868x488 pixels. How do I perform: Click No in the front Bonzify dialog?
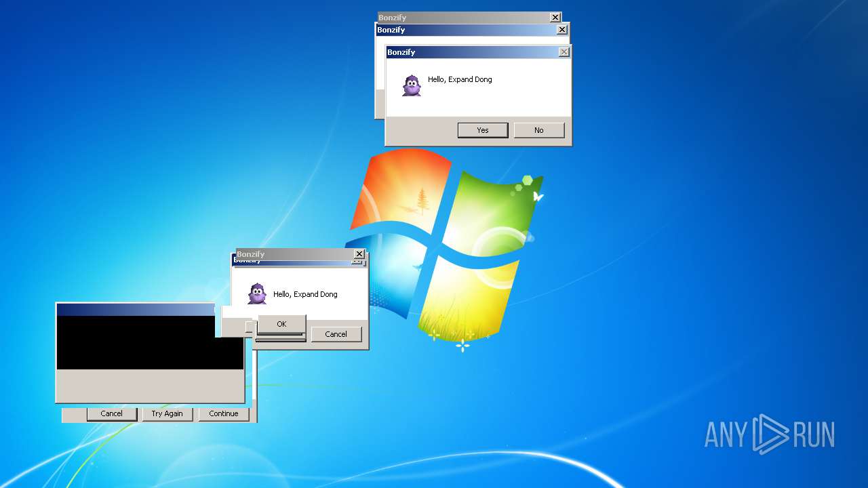click(x=539, y=130)
